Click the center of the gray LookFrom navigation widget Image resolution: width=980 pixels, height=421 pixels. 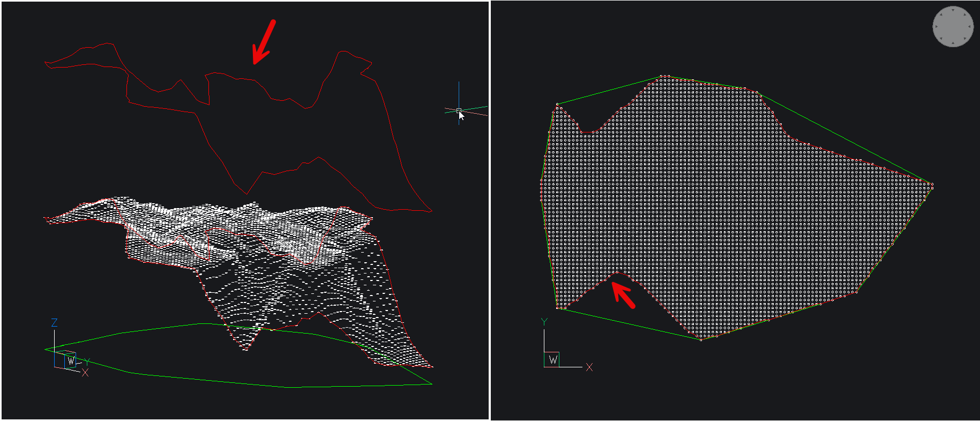click(953, 27)
